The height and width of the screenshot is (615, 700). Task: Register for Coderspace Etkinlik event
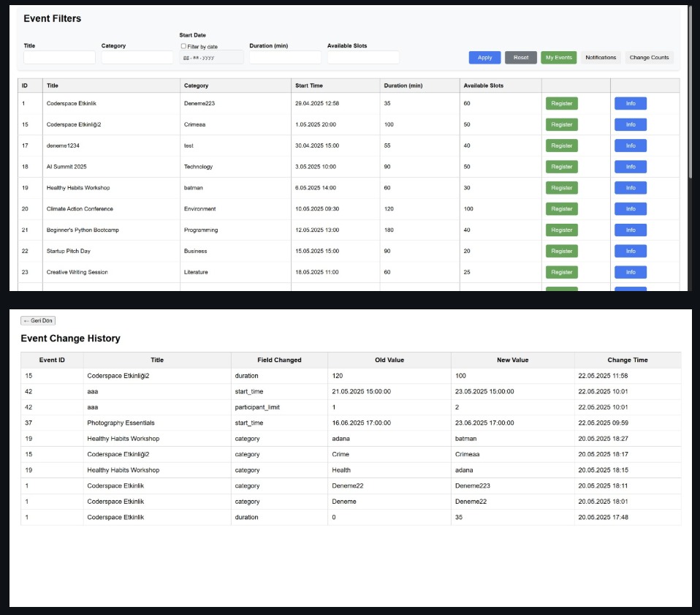(561, 103)
